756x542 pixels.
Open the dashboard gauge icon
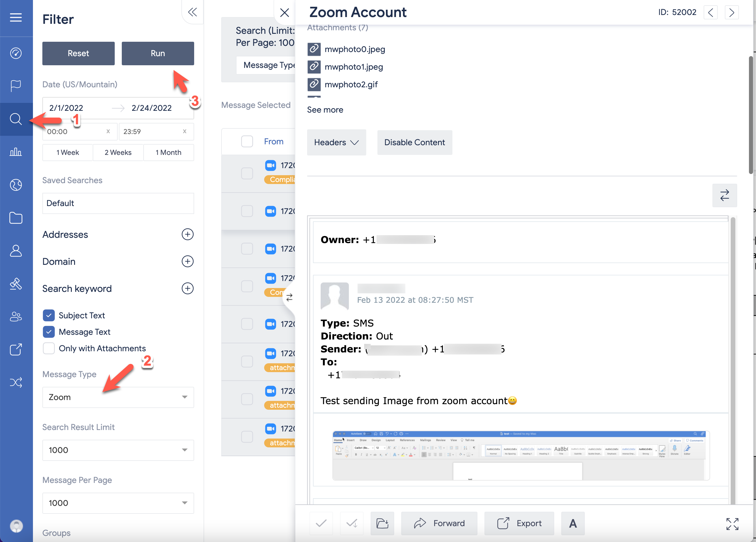pyautogui.click(x=16, y=53)
